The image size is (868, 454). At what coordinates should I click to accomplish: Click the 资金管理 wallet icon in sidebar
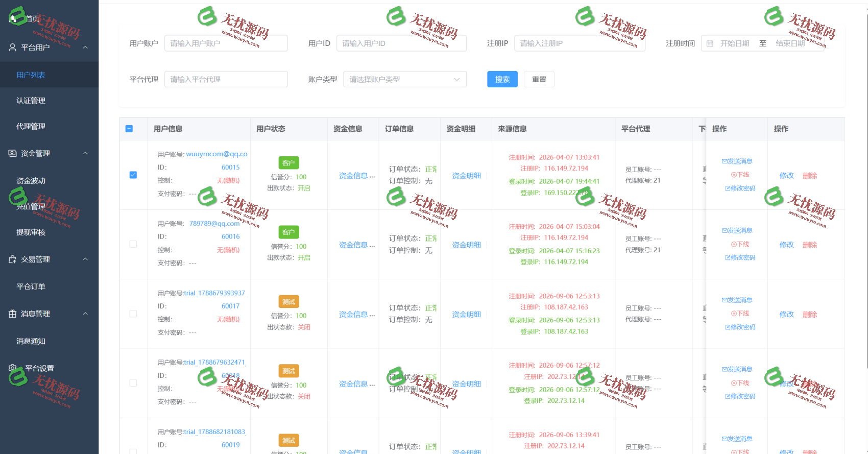point(13,153)
